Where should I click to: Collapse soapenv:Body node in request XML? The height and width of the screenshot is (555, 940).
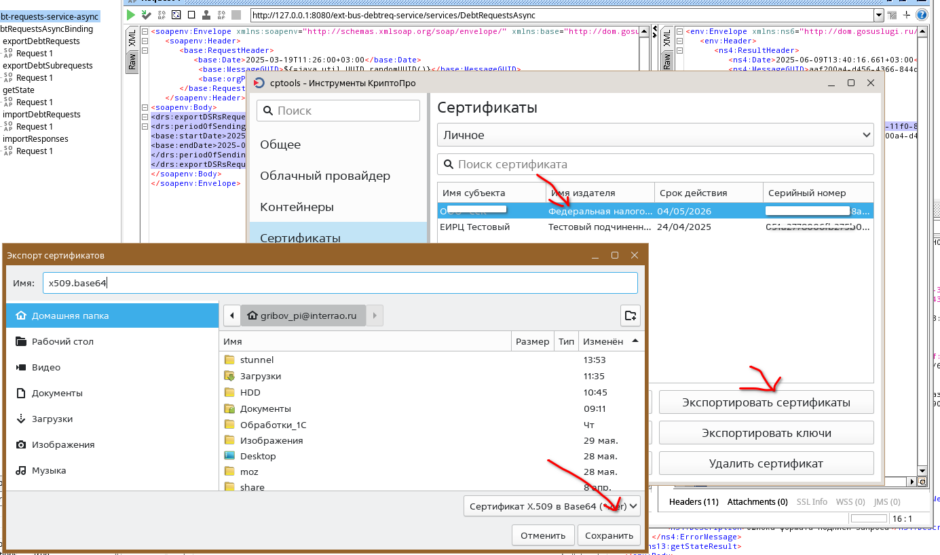(145, 107)
